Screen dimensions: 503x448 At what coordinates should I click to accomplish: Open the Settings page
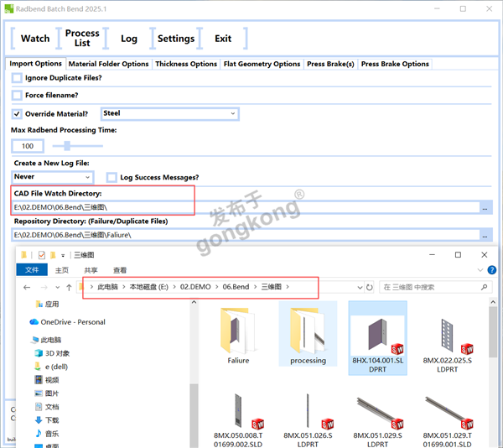coord(176,39)
